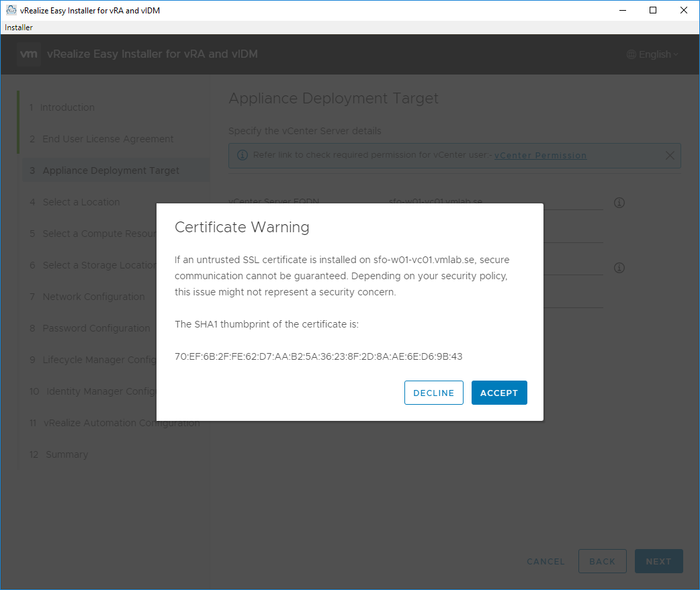The image size is (700, 590).
Task: Close the vRealize Easy Installer window
Action: tap(683, 10)
